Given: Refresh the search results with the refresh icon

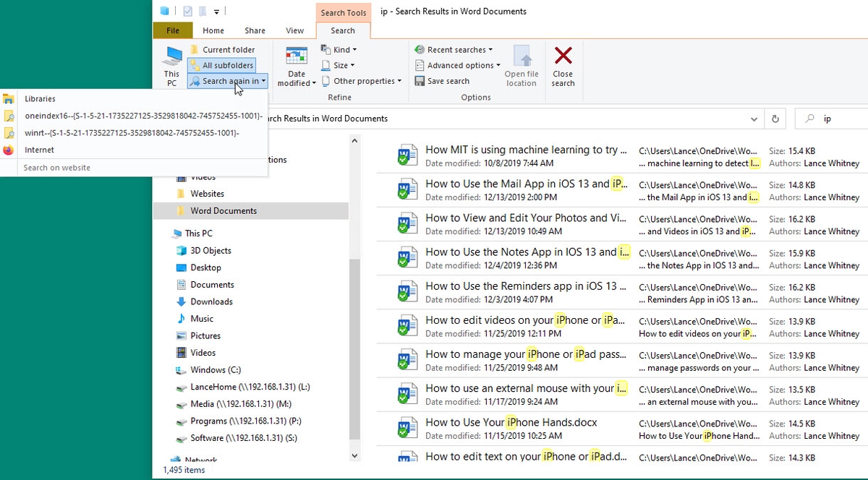Looking at the screenshot, I should point(773,119).
